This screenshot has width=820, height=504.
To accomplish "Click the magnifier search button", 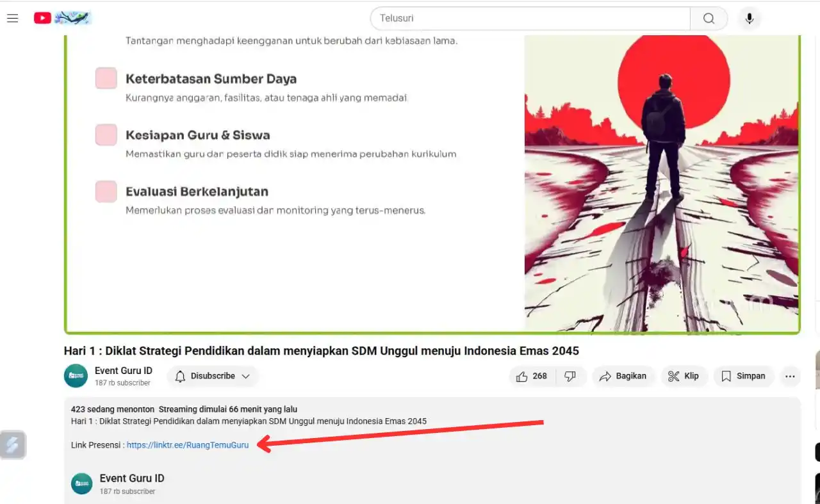I will [709, 18].
